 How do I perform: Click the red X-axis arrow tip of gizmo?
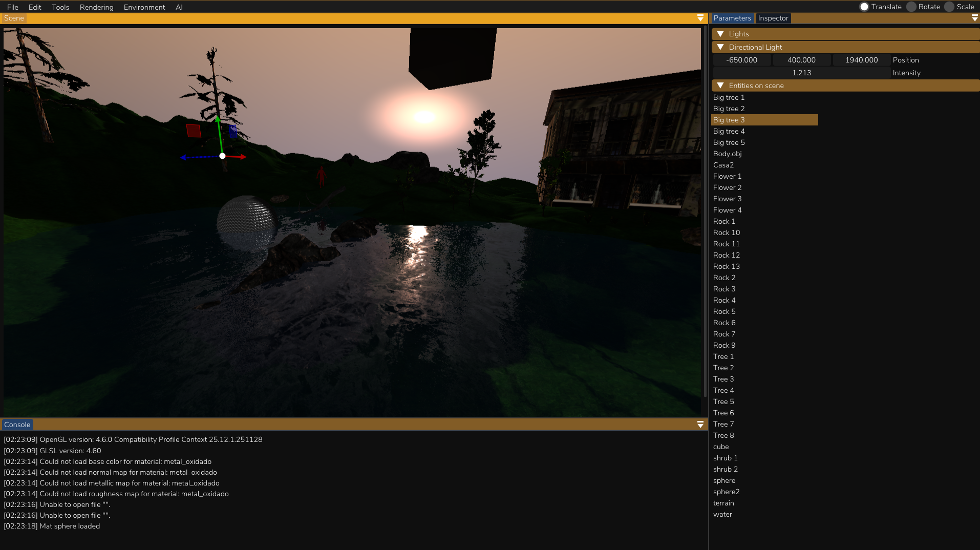[x=243, y=157]
